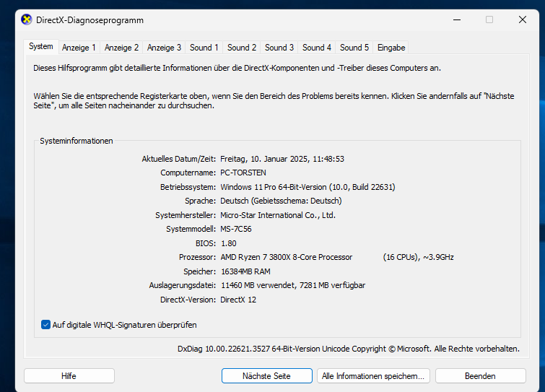Click the DxDiag 10.00.22621.3527 copyright line
The width and height of the screenshot is (545, 392).
click(x=349, y=349)
